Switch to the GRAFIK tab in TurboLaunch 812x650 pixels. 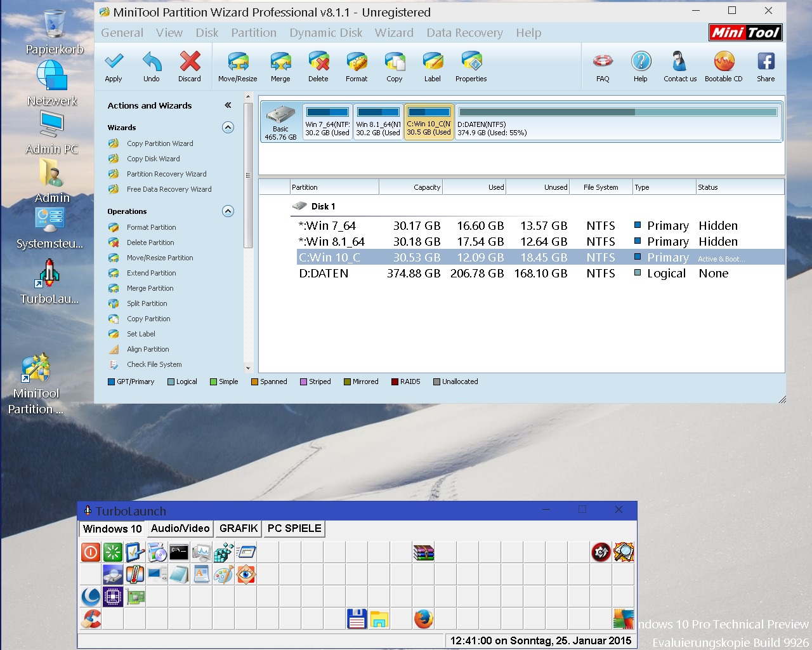point(239,529)
